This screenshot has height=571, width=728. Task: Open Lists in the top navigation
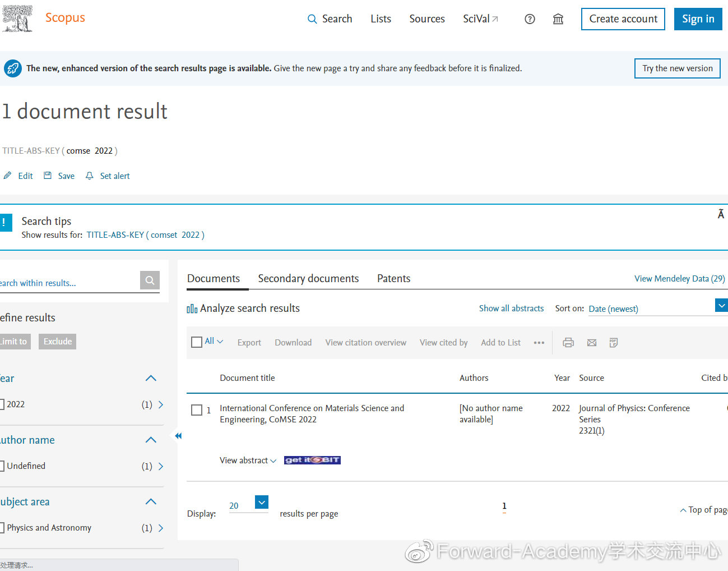tap(381, 19)
